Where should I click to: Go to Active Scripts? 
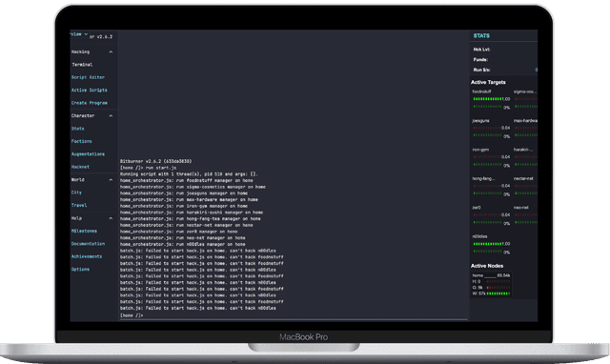click(89, 91)
